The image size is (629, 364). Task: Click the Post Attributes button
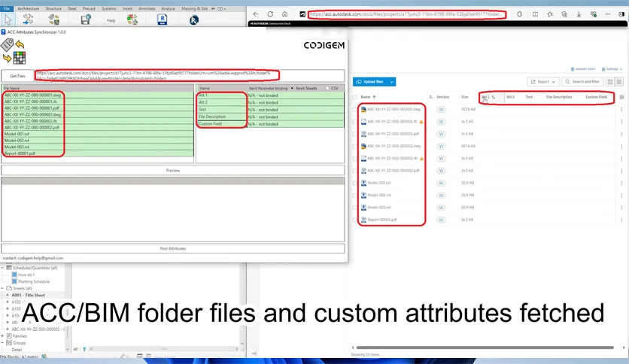click(173, 248)
